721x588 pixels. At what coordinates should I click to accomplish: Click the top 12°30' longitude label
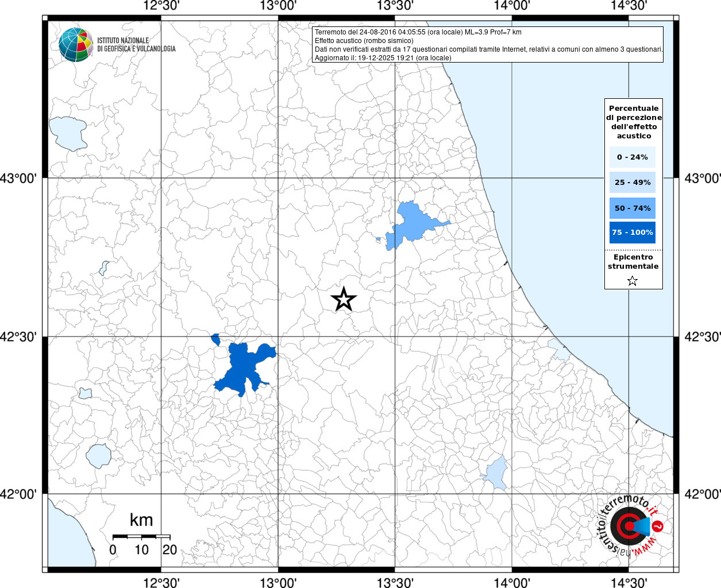pyautogui.click(x=161, y=6)
